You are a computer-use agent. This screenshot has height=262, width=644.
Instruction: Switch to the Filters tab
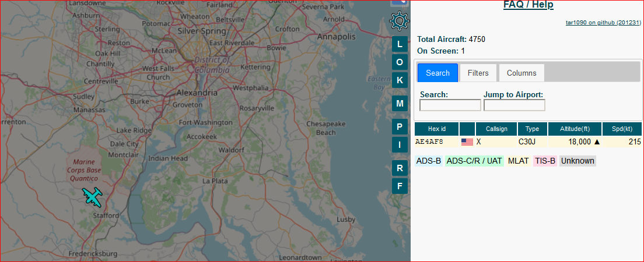click(x=478, y=73)
